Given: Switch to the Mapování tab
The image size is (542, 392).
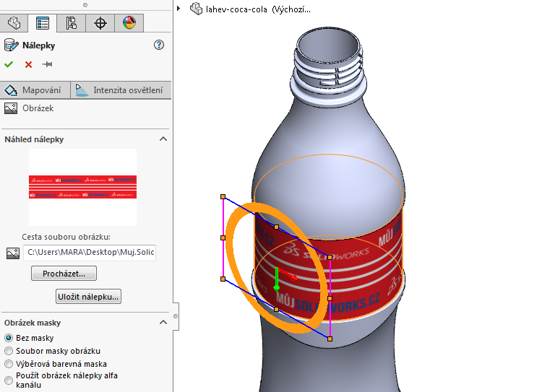Looking at the screenshot, I should click(x=35, y=90).
